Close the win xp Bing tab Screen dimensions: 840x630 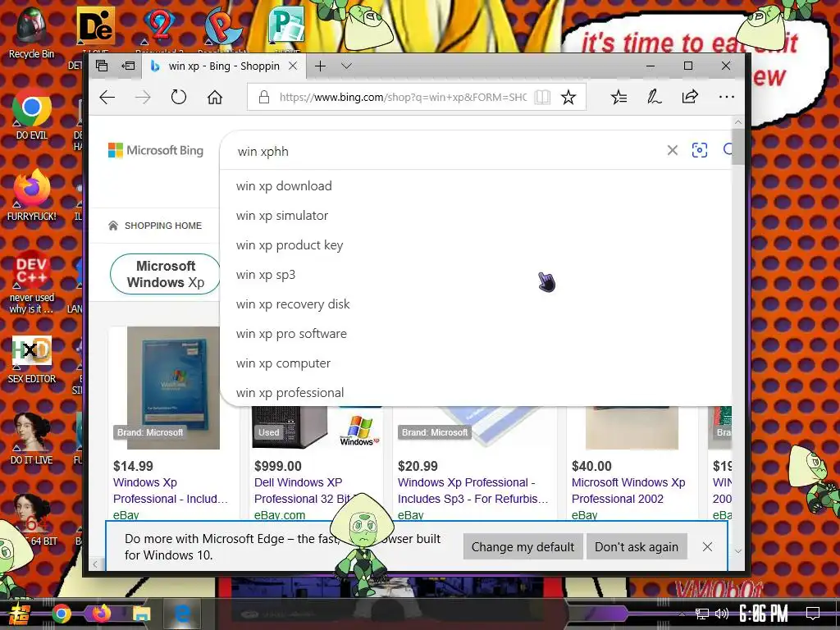click(293, 66)
